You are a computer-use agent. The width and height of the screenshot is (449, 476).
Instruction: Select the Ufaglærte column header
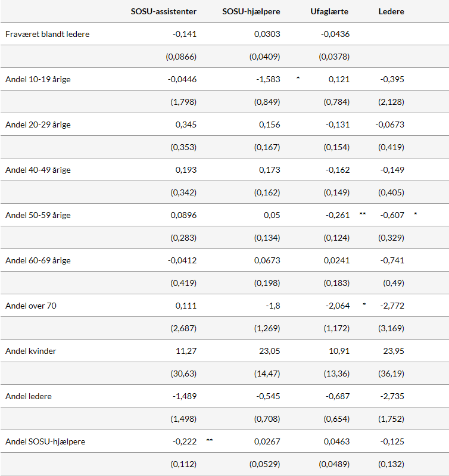pos(329,11)
